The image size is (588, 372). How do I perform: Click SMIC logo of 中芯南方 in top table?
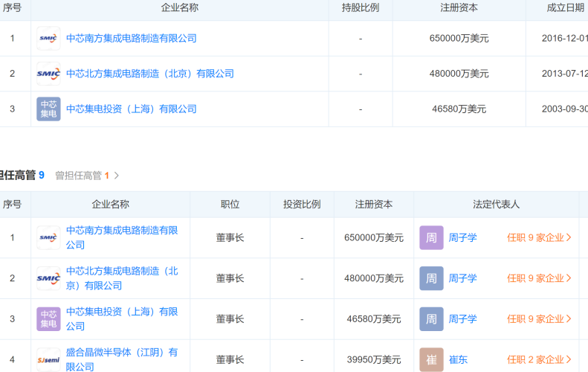(48, 38)
